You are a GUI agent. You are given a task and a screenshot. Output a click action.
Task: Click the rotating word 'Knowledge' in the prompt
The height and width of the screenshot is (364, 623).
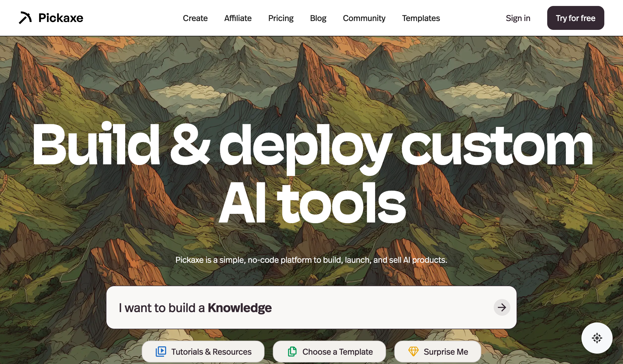240,308
